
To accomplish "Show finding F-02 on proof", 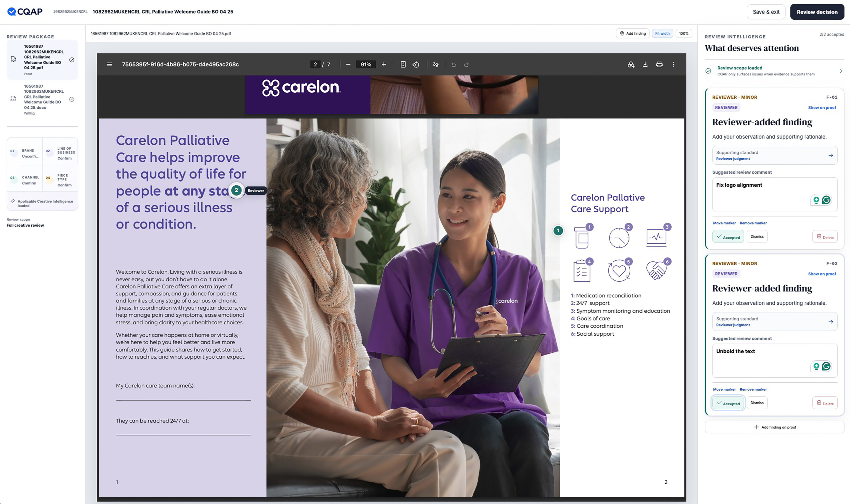I will pos(822,274).
